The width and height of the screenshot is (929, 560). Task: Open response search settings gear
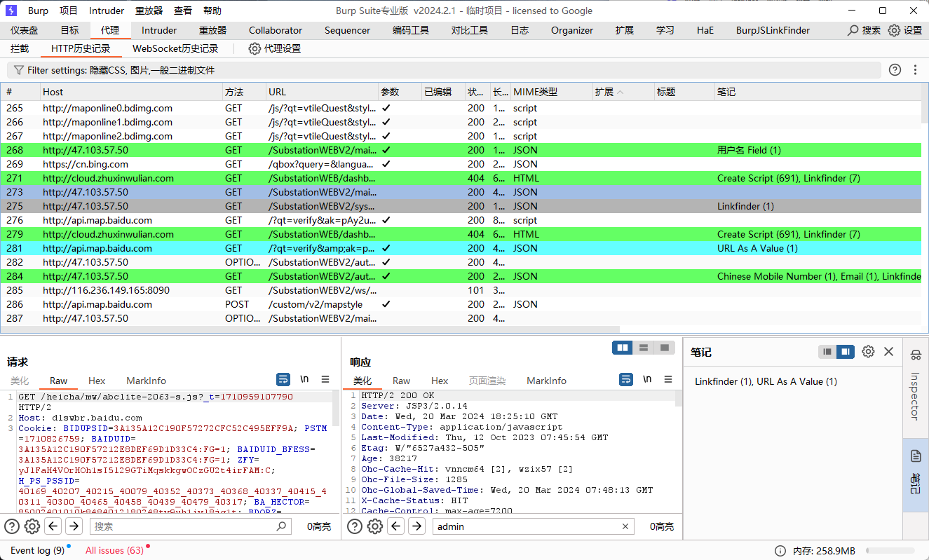click(x=375, y=526)
